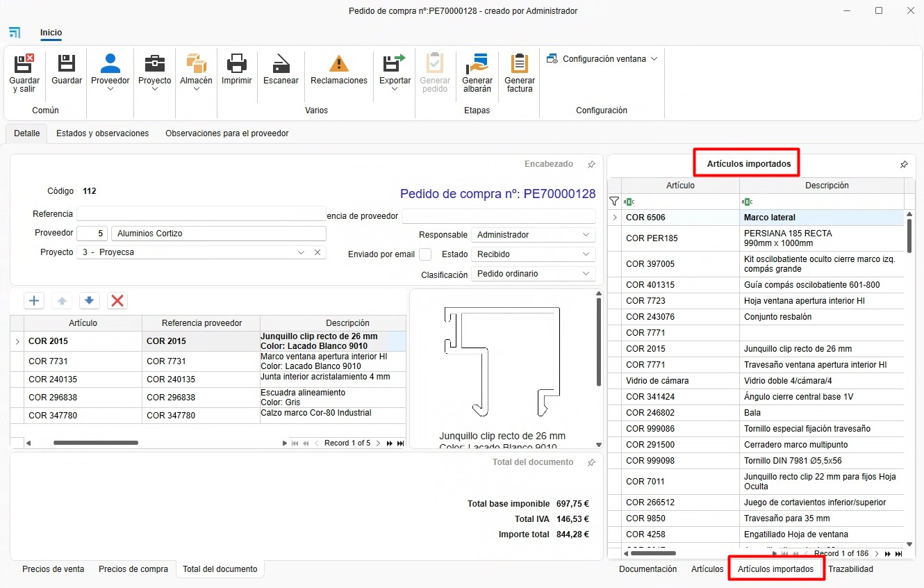Image resolution: width=924 pixels, height=588 pixels.
Task: Expand the Exportar button's arrow
Action: point(395,89)
